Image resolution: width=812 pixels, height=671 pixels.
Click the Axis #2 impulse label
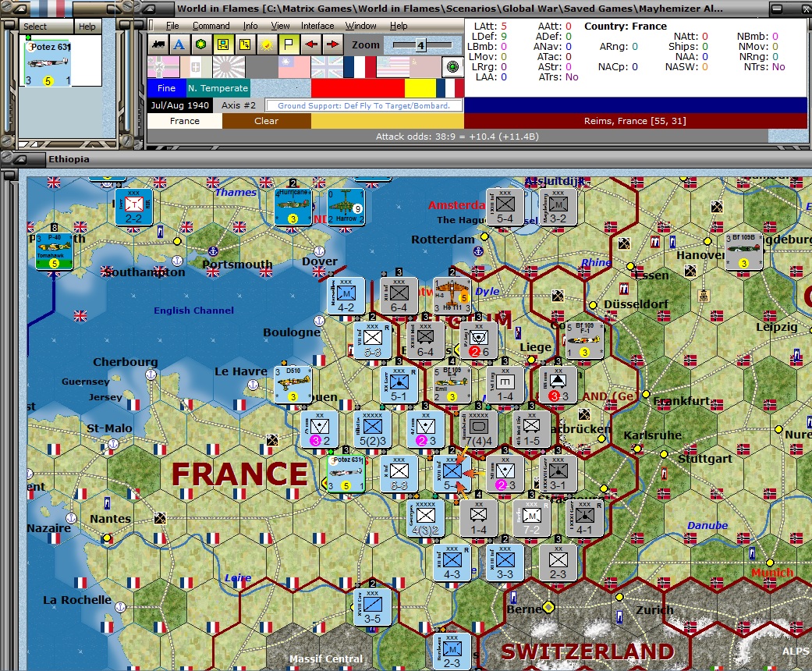pos(238,105)
